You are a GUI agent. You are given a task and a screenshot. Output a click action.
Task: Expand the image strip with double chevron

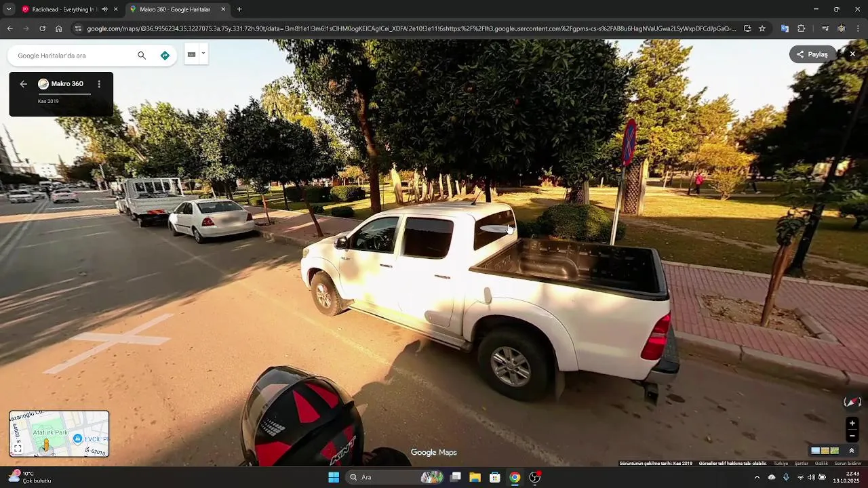click(x=852, y=451)
